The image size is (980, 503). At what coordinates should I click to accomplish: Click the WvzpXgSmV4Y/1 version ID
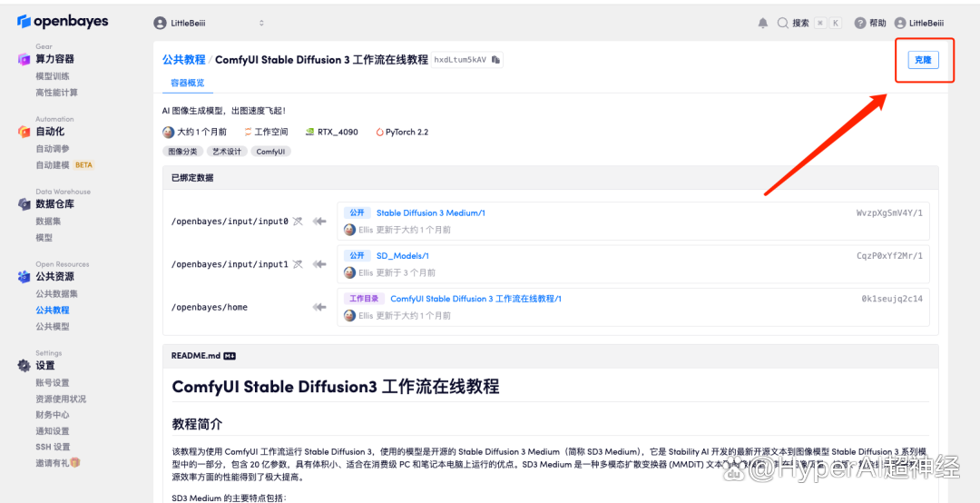889,213
